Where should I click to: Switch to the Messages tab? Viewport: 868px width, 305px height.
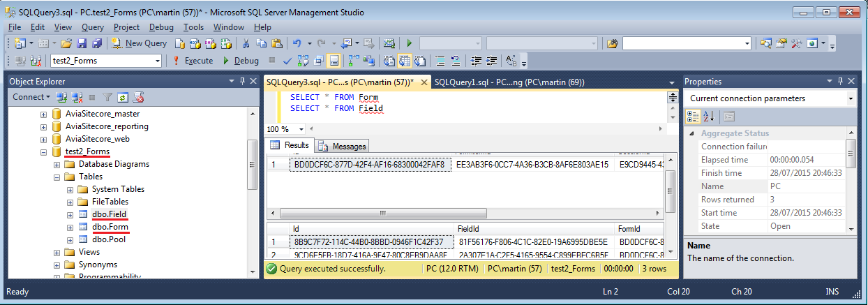(x=342, y=147)
